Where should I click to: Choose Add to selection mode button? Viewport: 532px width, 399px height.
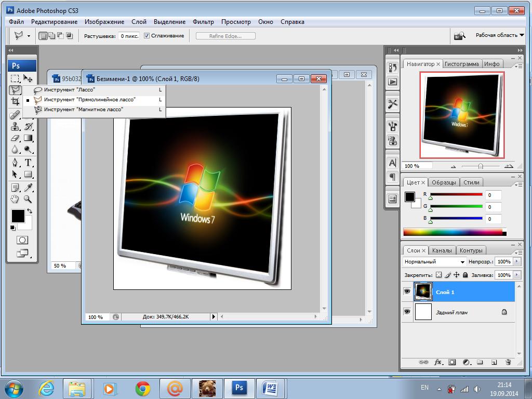pyautogui.click(x=52, y=36)
